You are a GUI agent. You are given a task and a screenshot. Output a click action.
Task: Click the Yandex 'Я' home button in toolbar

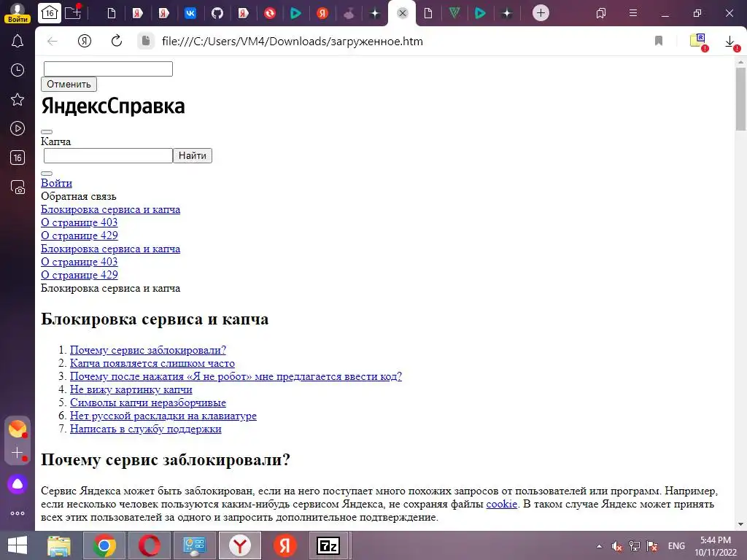pyautogui.click(x=85, y=42)
